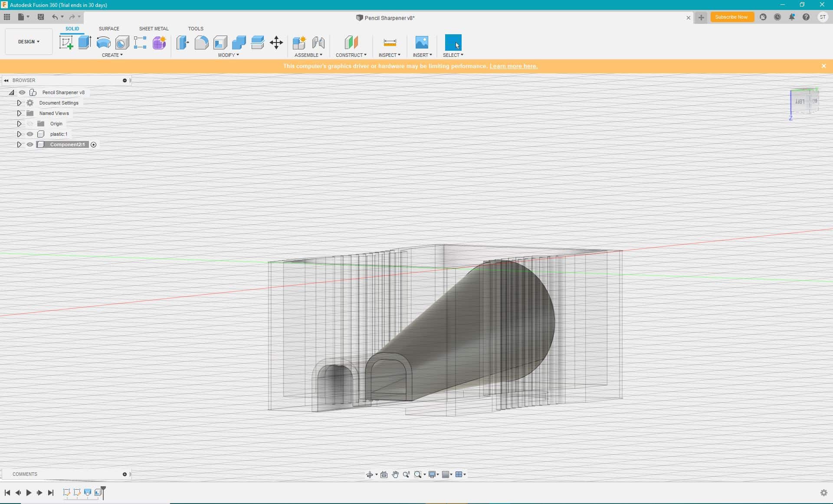Click the activate radio button for Component2:1

[93, 144]
